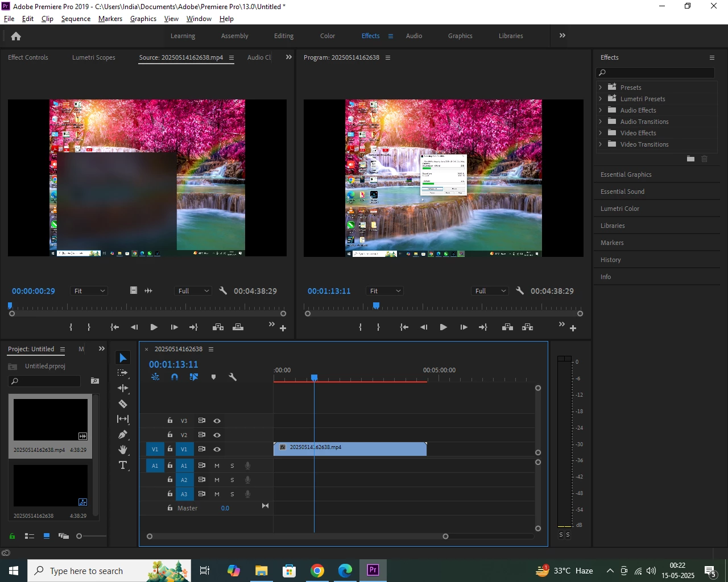Click the Program monitor playhead scrubber
The width and height of the screenshot is (728, 582).
click(x=376, y=306)
